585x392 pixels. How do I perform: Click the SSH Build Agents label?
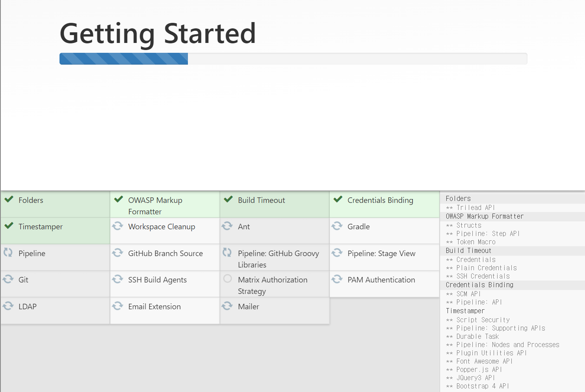157,280
